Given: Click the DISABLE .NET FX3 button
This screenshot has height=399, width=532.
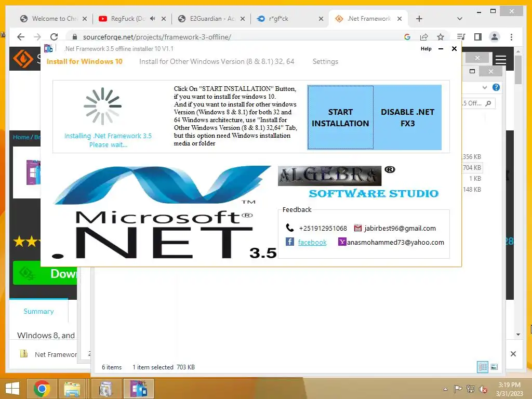Looking at the screenshot, I should [x=407, y=117].
